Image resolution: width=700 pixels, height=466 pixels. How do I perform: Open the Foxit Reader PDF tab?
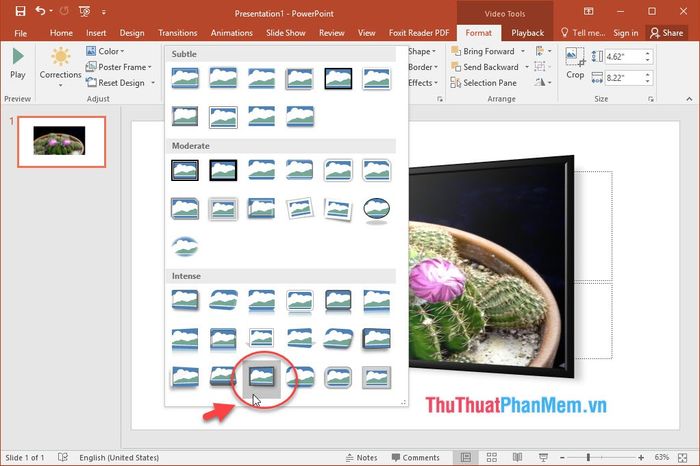click(x=418, y=33)
